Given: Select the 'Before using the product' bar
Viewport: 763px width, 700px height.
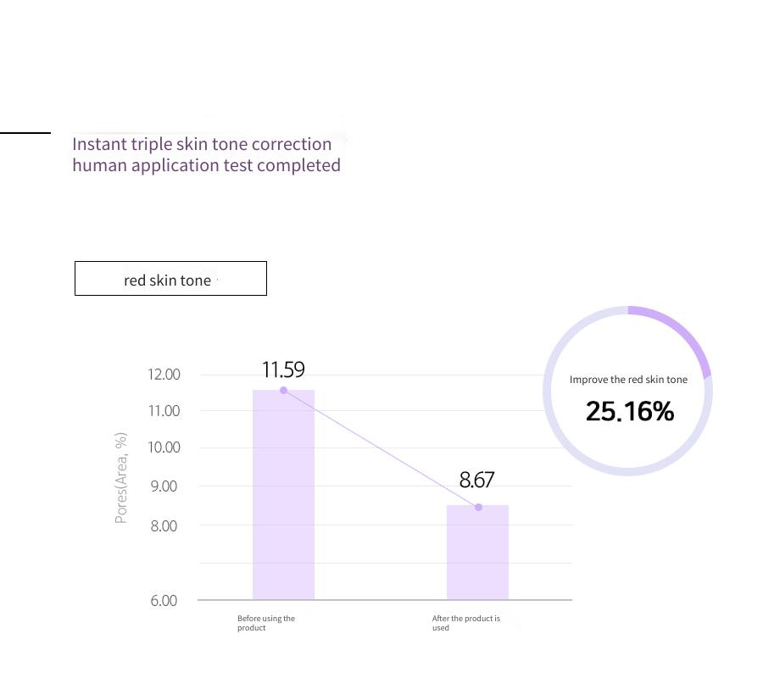Looking at the screenshot, I should point(284,495).
